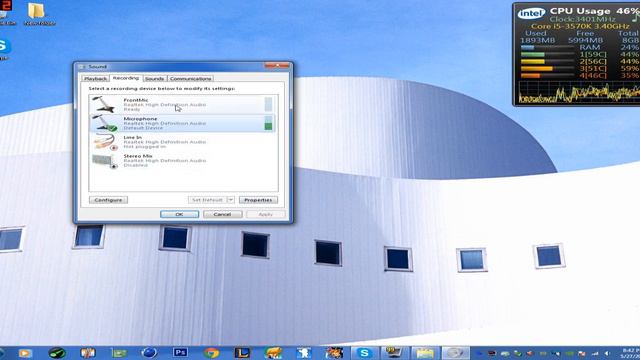
Task: Select the Microphone default device row
Action: click(x=182, y=123)
